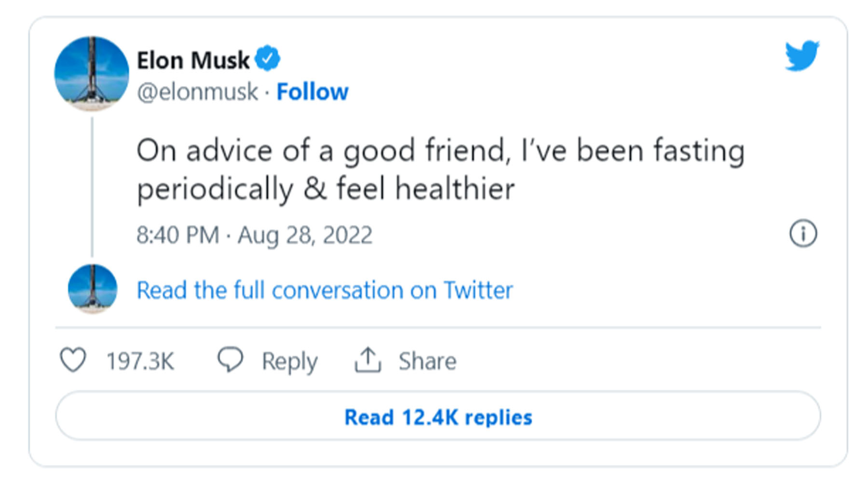Like the tweet with the heart icon
The height and width of the screenshot is (488, 868).
73,360
